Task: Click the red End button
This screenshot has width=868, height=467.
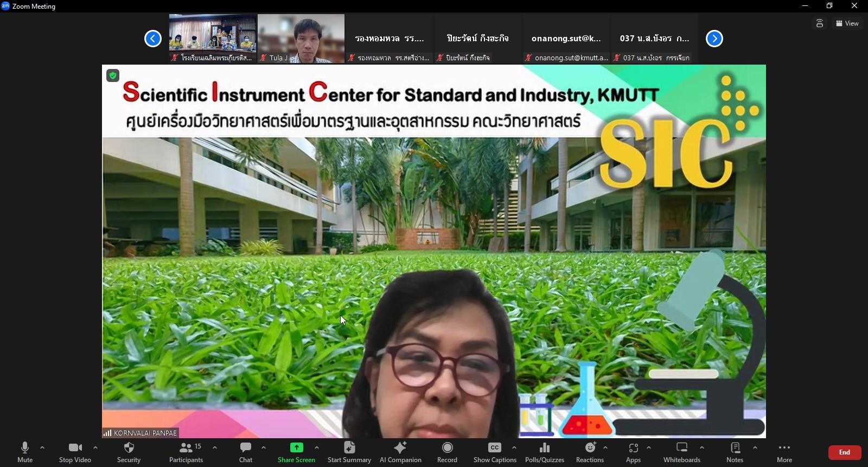Action: pyautogui.click(x=845, y=452)
